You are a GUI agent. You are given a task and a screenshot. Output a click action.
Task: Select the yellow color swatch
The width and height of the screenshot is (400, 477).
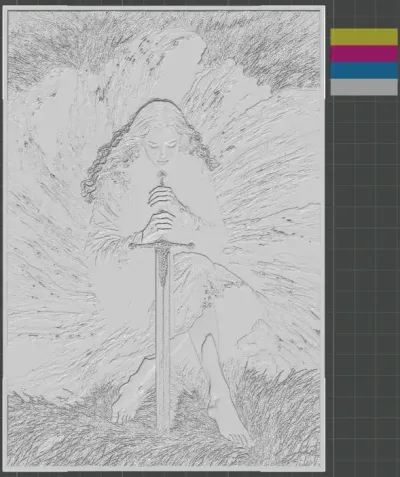coord(364,37)
